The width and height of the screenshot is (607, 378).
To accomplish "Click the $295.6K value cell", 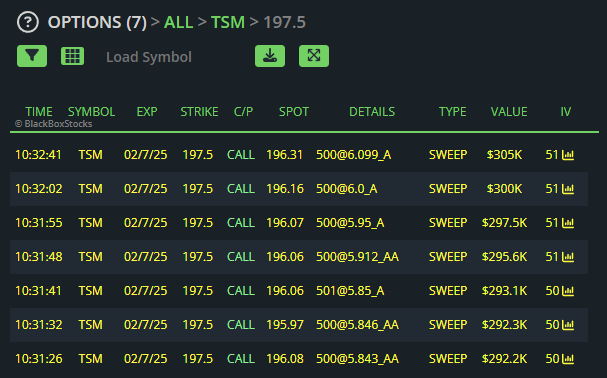I will [504, 257].
